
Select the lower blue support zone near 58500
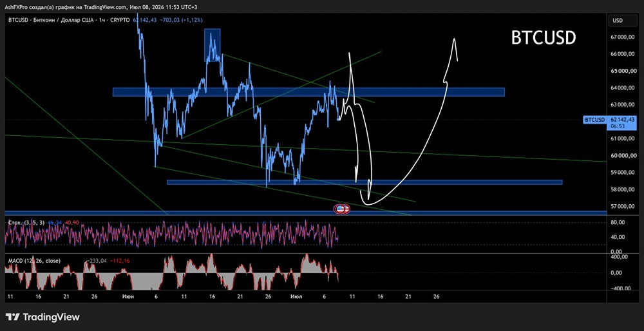tap(365, 182)
